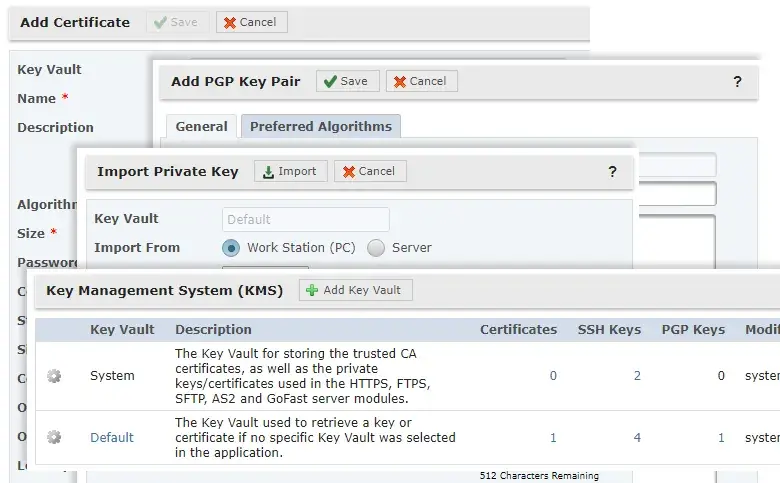Screen dimensions: 780x483
Task: Open the Default key vault link
Action: click(111, 437)
